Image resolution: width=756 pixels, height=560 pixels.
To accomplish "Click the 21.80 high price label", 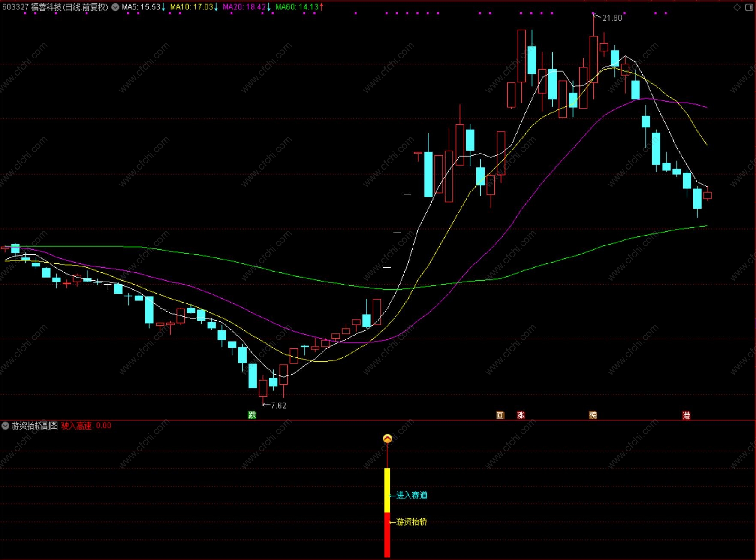I will click(x=612, y=18).
